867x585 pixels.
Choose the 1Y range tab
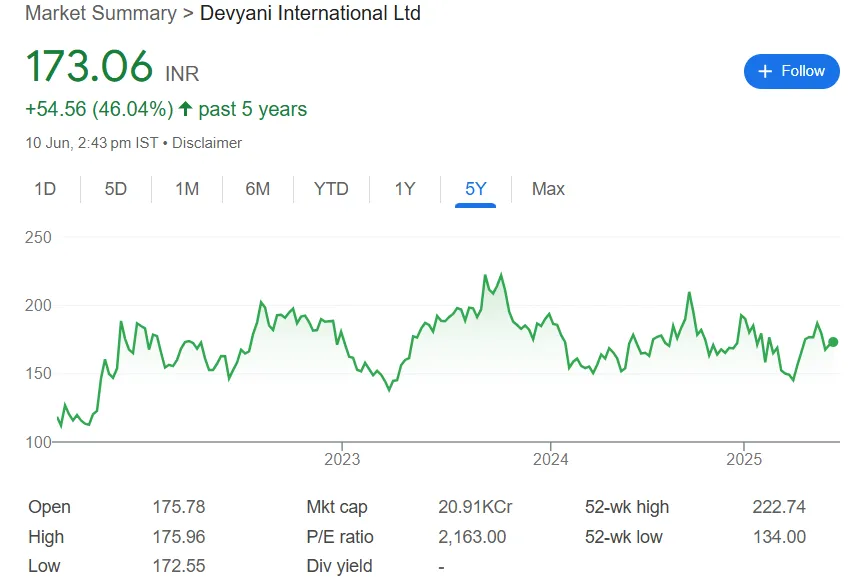point(405,189)
